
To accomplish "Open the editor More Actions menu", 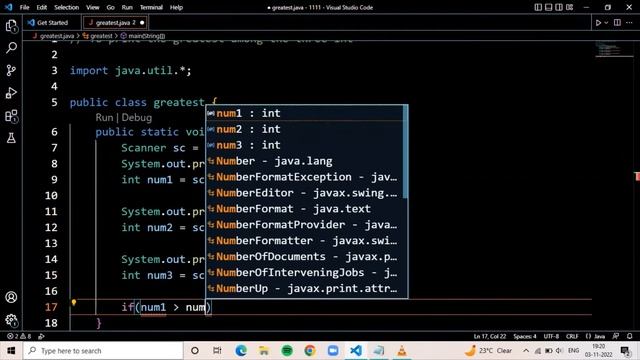I will coord(629,23).
